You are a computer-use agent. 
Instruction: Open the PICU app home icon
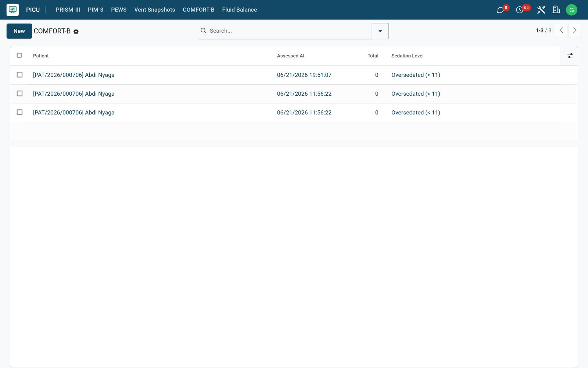click(x=12, y=10)
